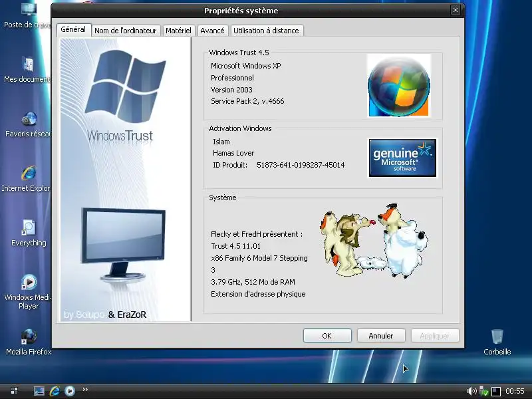Click the cartoon animals OEM image
The width and height of the screenshot is (532, 399).
click(373, 241)
